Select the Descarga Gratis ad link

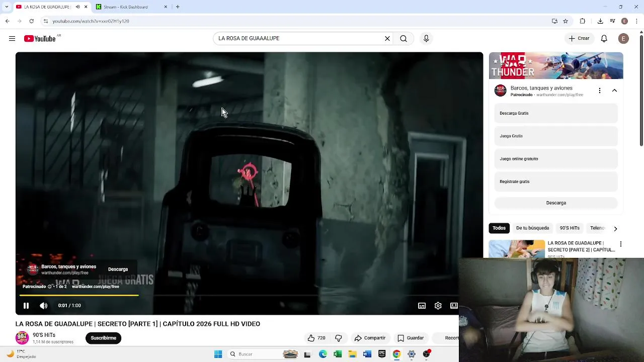coord(556,113)
